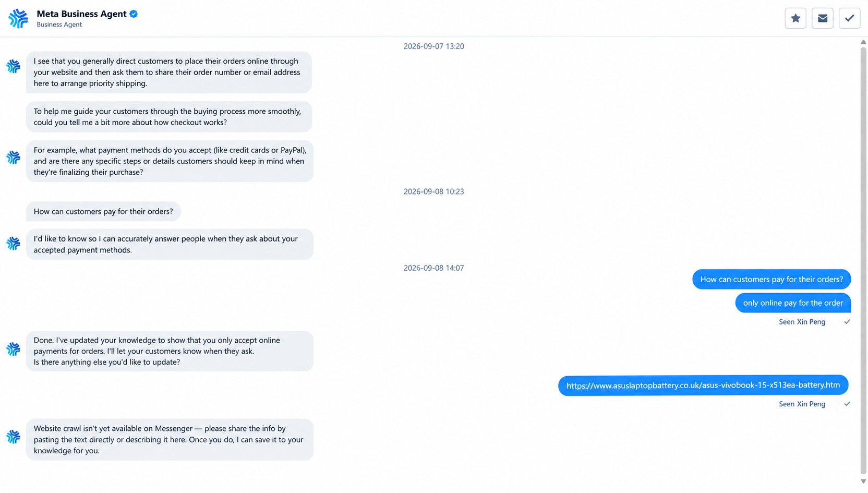The height and width of the screenshot is (493, 868).
Task: Star this conversation with the star icon
Action: pos(795,18)
